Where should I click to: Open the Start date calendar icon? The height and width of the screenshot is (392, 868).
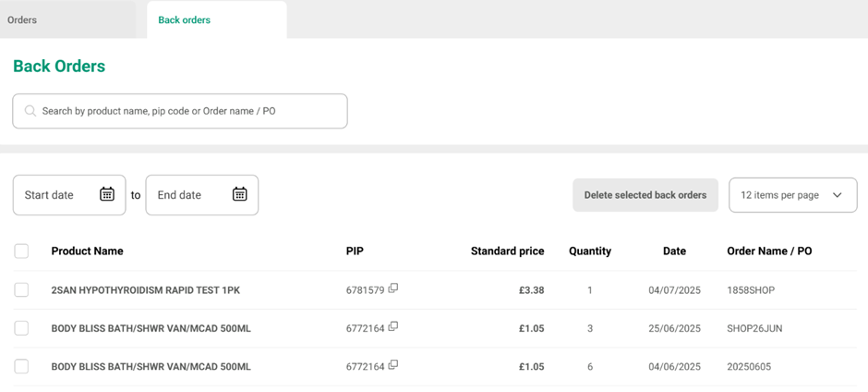pyautogui.click(x=107, y=194)
